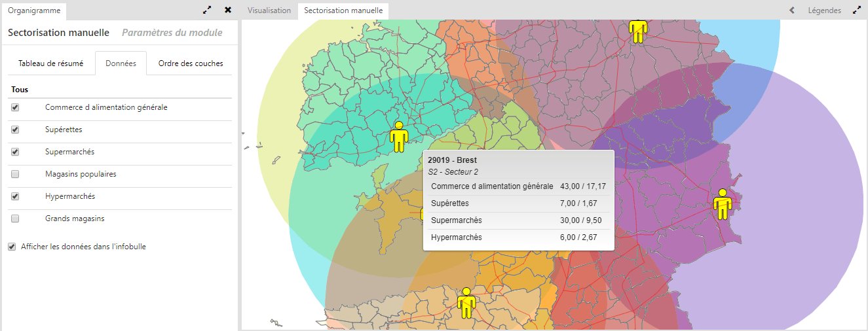Image resolution: width=868 pixels, height=331 pixels.
Task: Click the Supérettes row in the tooltip
Action: click(x=518, y=203)
